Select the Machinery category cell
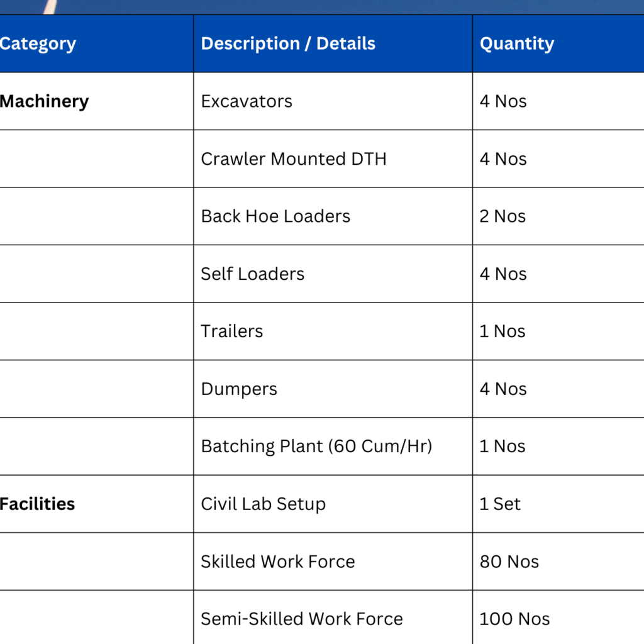 point(45,101)
